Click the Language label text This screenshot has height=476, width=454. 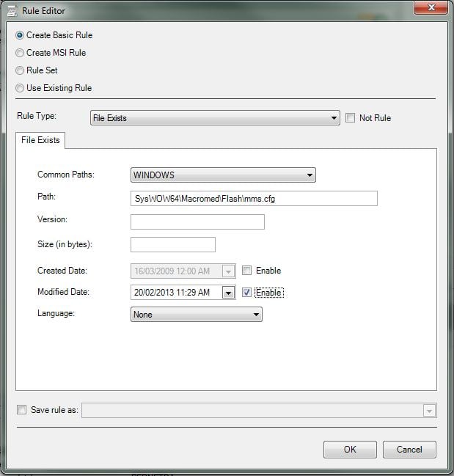point(56,313)
